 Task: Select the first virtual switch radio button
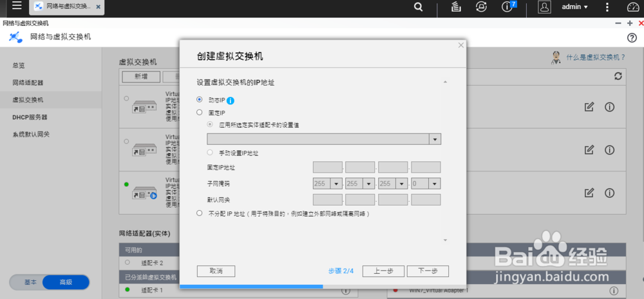[126, 98]
